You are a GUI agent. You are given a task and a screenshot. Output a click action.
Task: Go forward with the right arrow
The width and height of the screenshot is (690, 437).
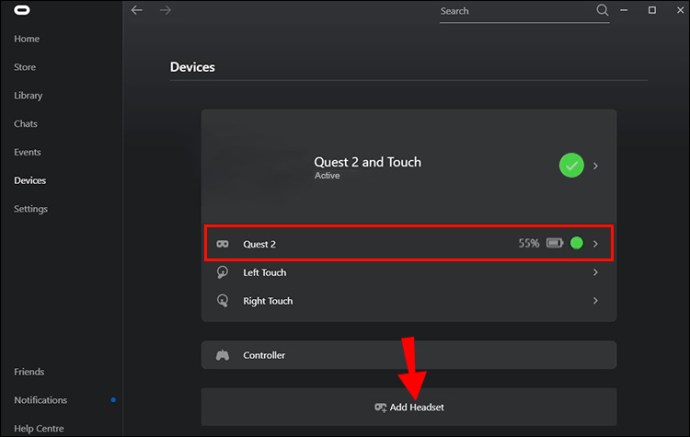(x=165, y=10)
